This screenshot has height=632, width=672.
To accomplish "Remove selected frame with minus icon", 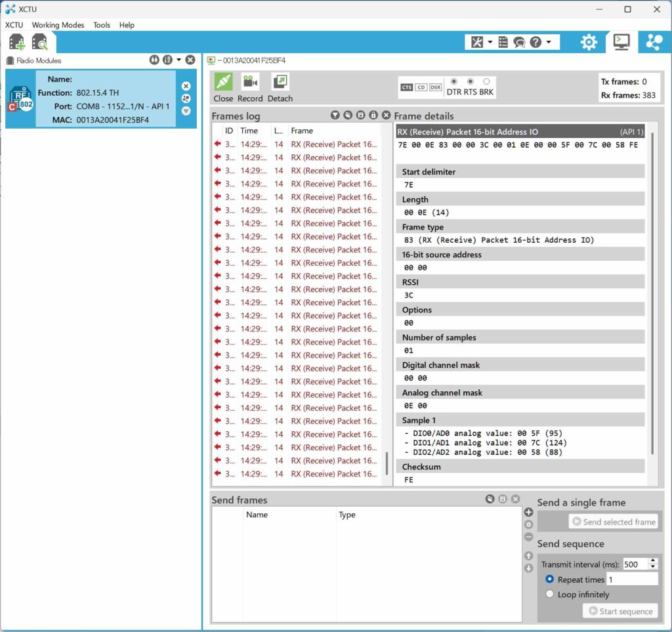I will 528,537.
